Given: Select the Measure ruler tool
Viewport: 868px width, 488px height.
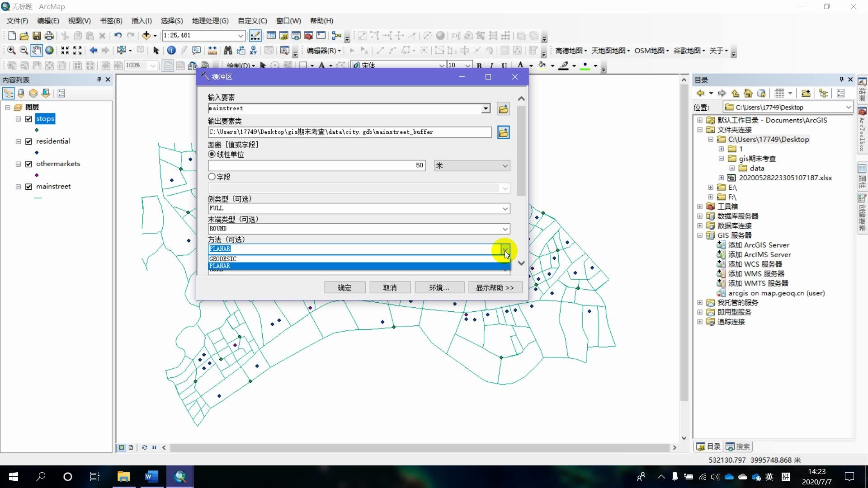Looking at the screenshot, I should pyautogui.click(x=212, y=50).
